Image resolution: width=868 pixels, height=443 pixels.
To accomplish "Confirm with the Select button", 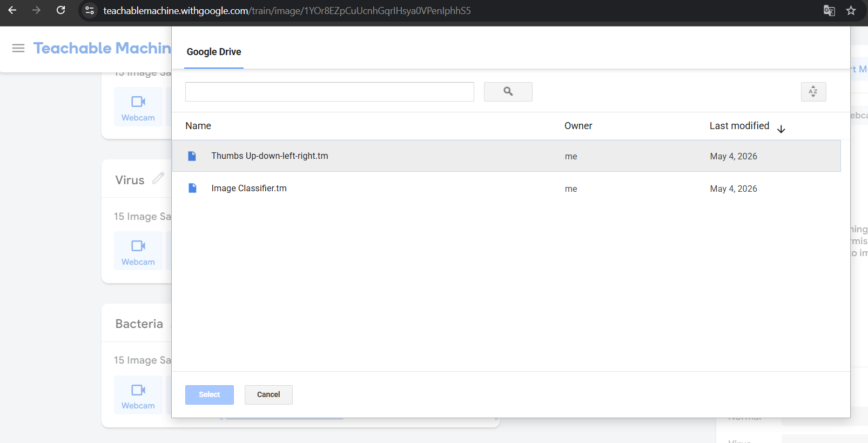I will (210, 395).
